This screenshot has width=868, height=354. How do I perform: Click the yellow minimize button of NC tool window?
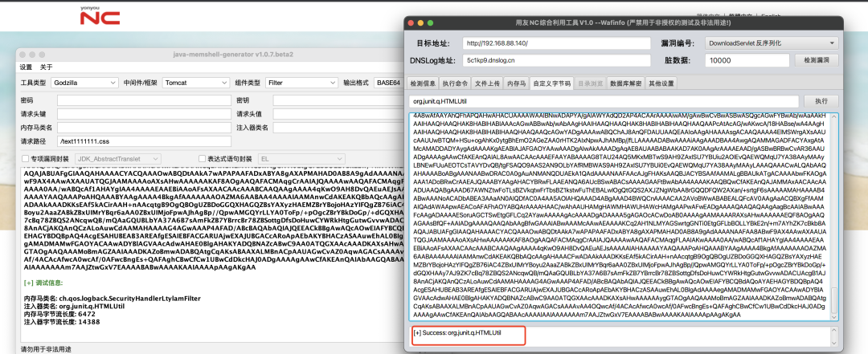pos(420,22)
